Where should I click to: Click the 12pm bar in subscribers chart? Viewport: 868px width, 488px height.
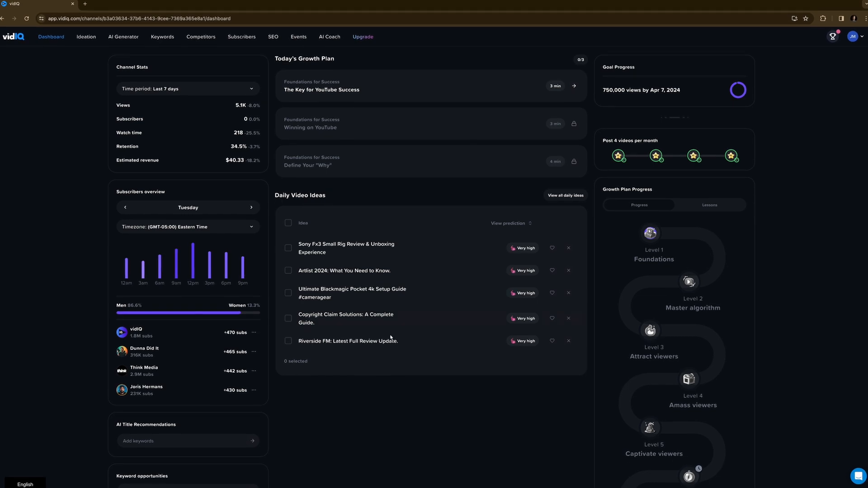(193, 261)
